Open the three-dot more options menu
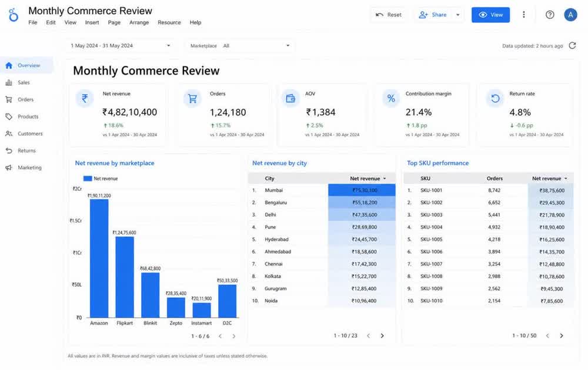Screen dimensions: 588x370 click(524, 15)
